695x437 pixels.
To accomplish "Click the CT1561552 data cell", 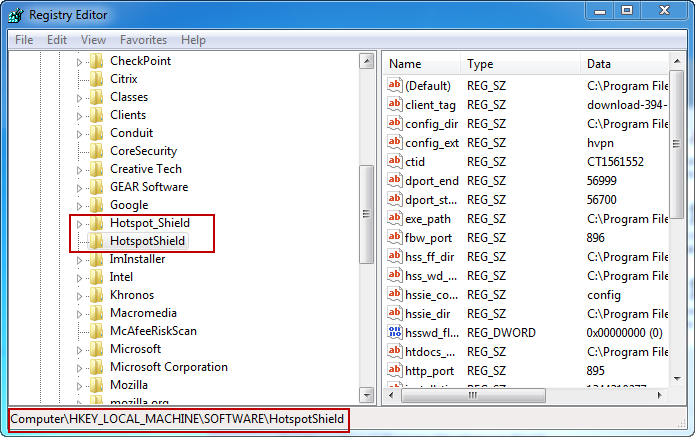I will pos(615,162).
